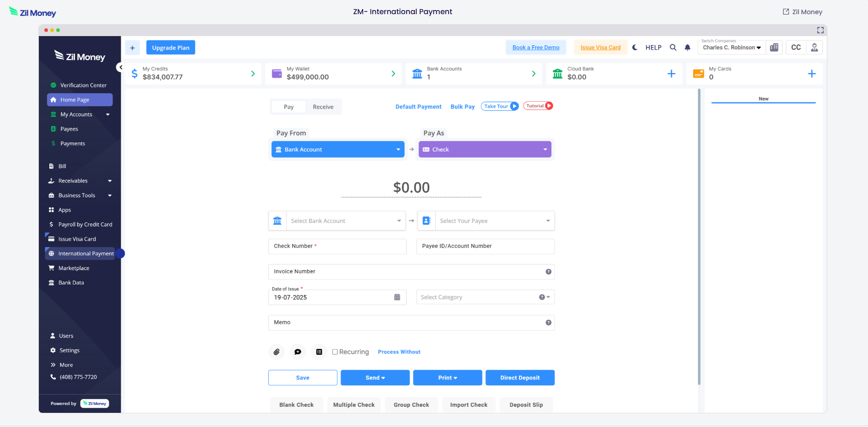The height and width of the screenshot is (427, 868).
Task: Collapse the sidebar with arrow icon
Action: coord(121,68)
